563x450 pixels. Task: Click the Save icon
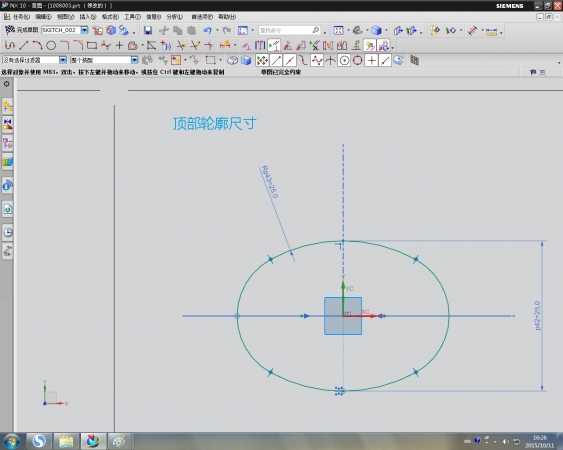[x=148, y=31]
